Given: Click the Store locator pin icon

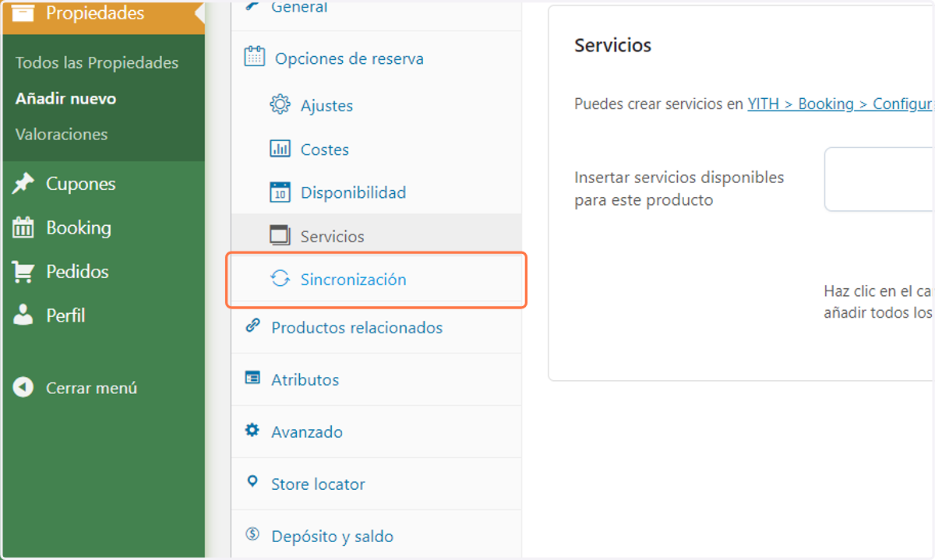Looking at the screenshot, I should click(252, 482).
